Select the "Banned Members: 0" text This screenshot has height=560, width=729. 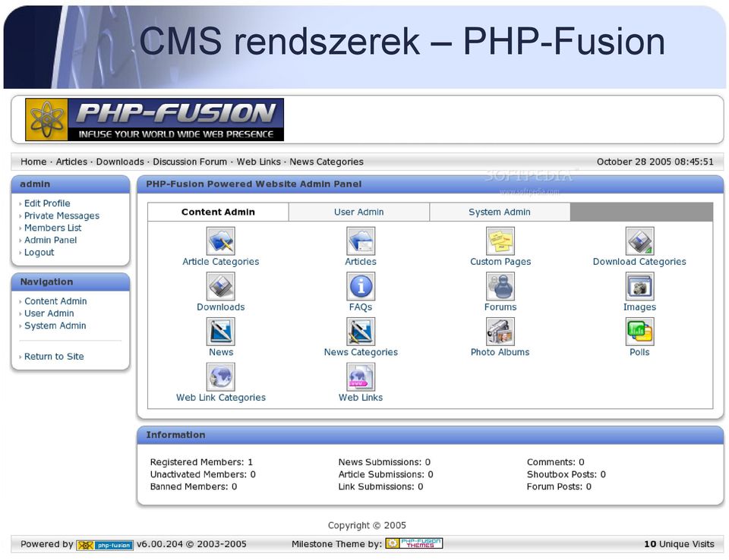point(194,486)
